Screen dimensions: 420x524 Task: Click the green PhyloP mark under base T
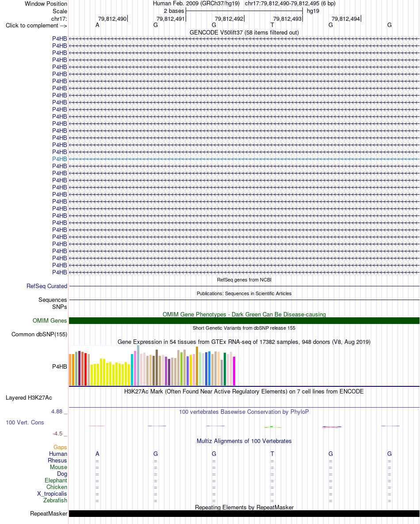tap(272, 427)
